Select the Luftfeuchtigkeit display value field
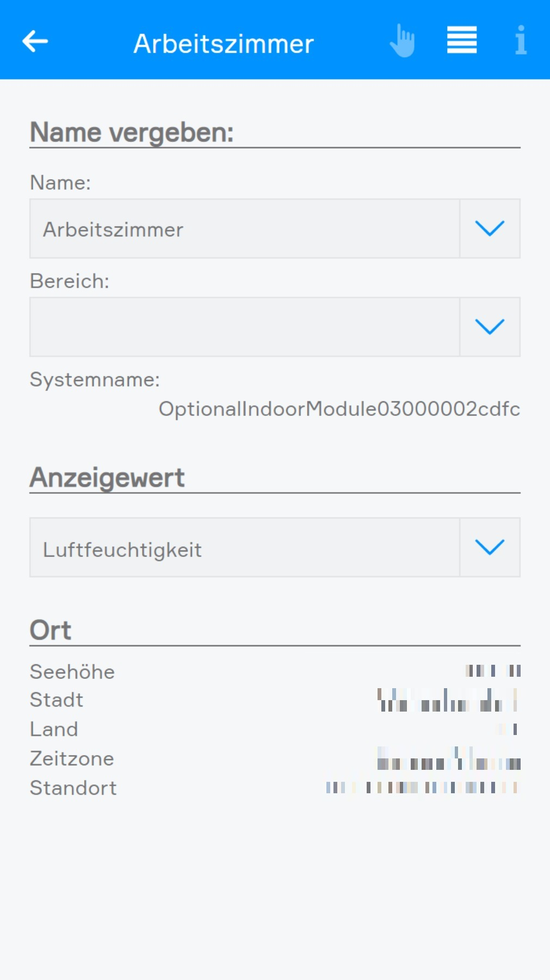Image resolution: width=550 pixels, height=980 pixels. click(x=245, y=548)
